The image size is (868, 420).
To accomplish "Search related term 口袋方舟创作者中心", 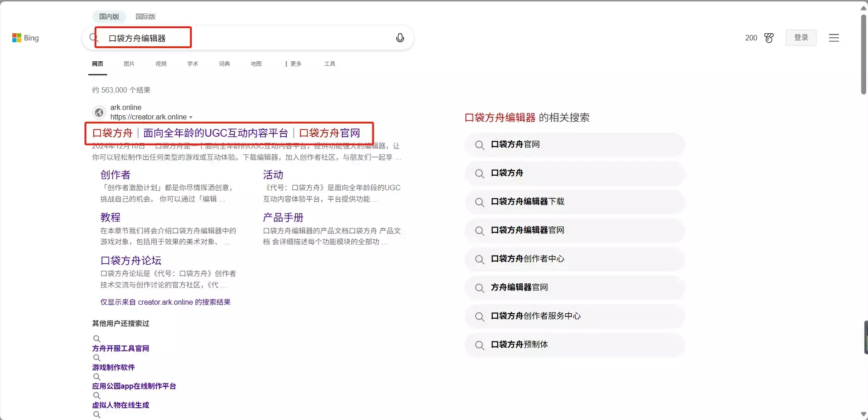I will coord(574,259).
